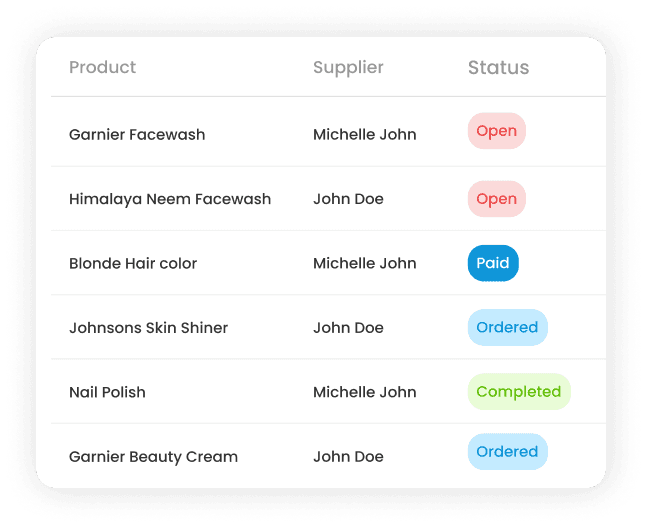This screenshot has height=528, width=646.
Task: Click supplier John Doe for Garnier Beauty Cream
Action: [348, 457]
